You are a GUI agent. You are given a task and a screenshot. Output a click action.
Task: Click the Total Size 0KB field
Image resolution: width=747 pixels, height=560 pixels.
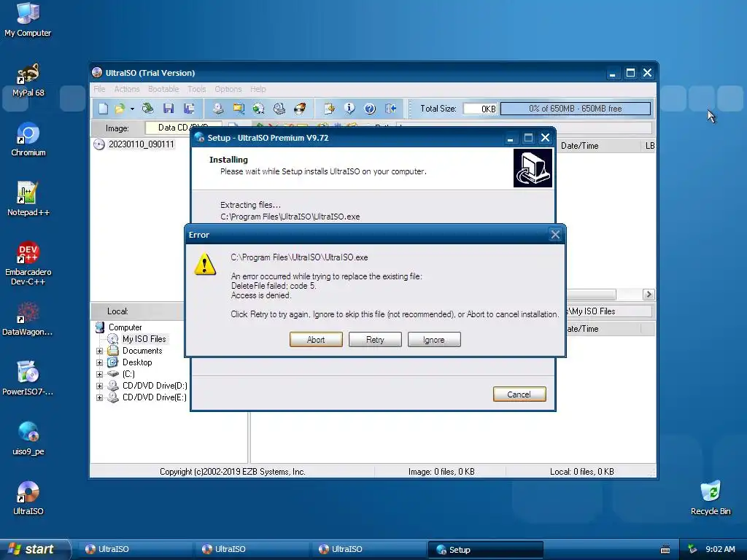(480, 109)
